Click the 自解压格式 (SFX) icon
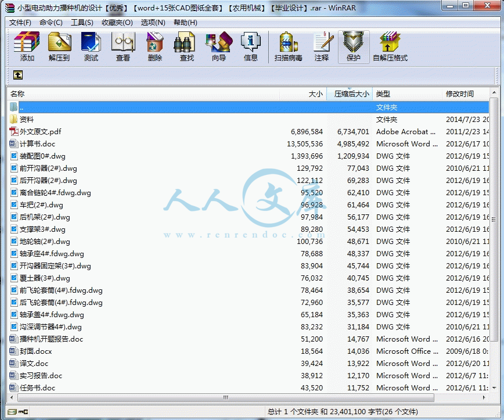This screenshot has height=420, width=504. click(x=390, y=42)
